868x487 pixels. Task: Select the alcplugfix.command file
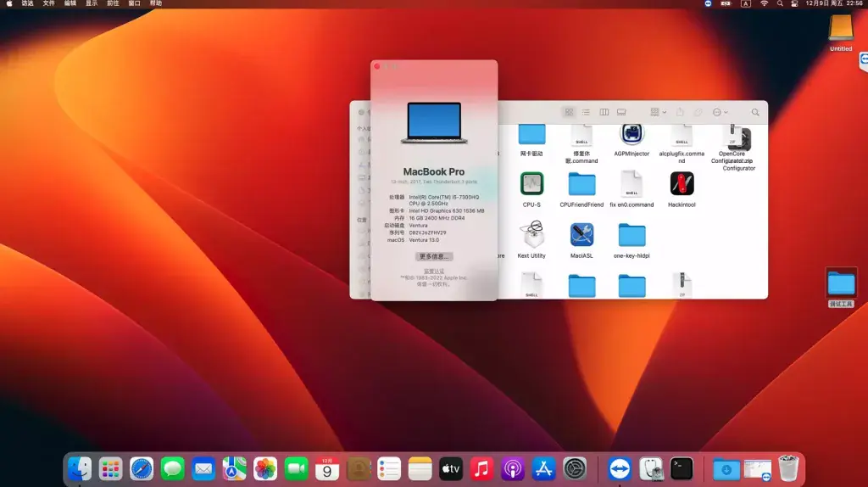[x=682, y=135]
